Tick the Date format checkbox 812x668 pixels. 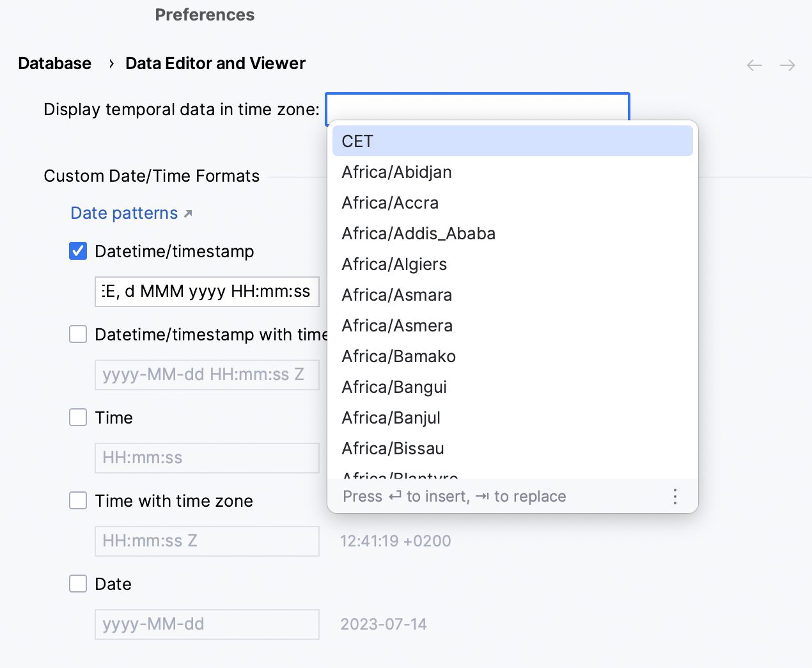point(78,584)
